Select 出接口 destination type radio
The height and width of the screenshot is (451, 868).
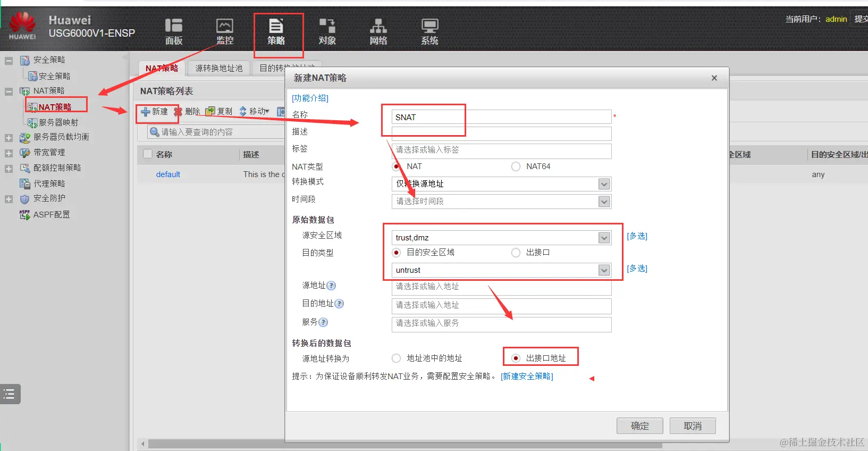tap(516, 253)
